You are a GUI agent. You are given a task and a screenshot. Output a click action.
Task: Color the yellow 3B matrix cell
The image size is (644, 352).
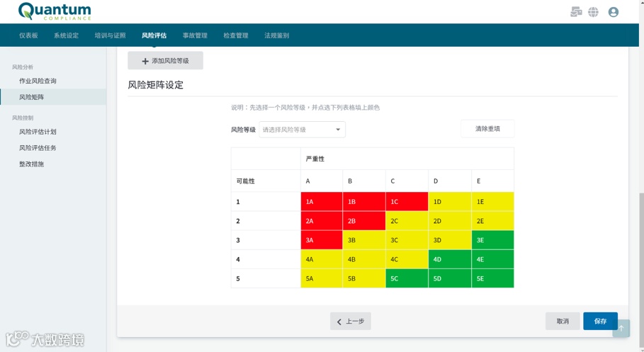pos(364,240)
